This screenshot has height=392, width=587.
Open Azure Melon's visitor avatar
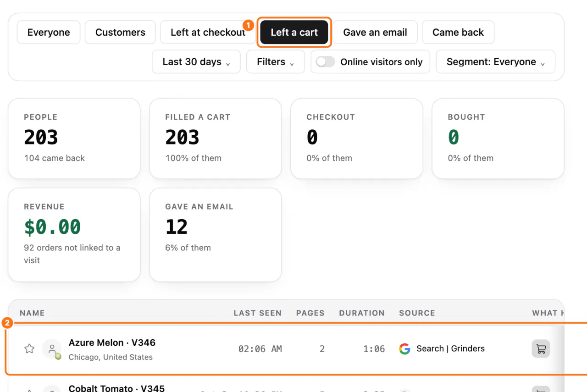(x=52, y=349)
